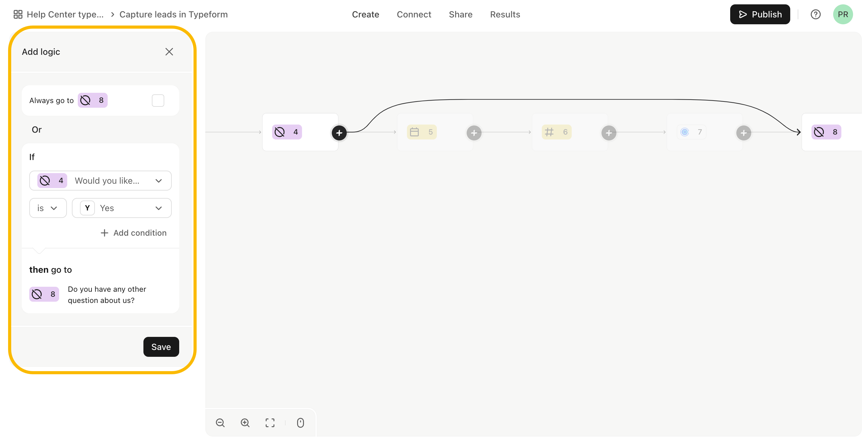Publish the typeform
The height and width of the screenshot is (439, 868).
pyautogui.click(x=759, y=15)
